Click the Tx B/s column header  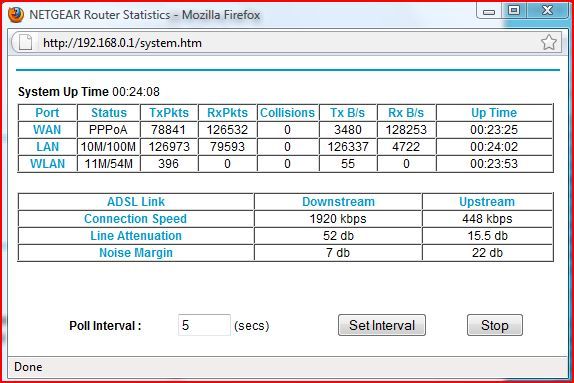tap(347, 113)
